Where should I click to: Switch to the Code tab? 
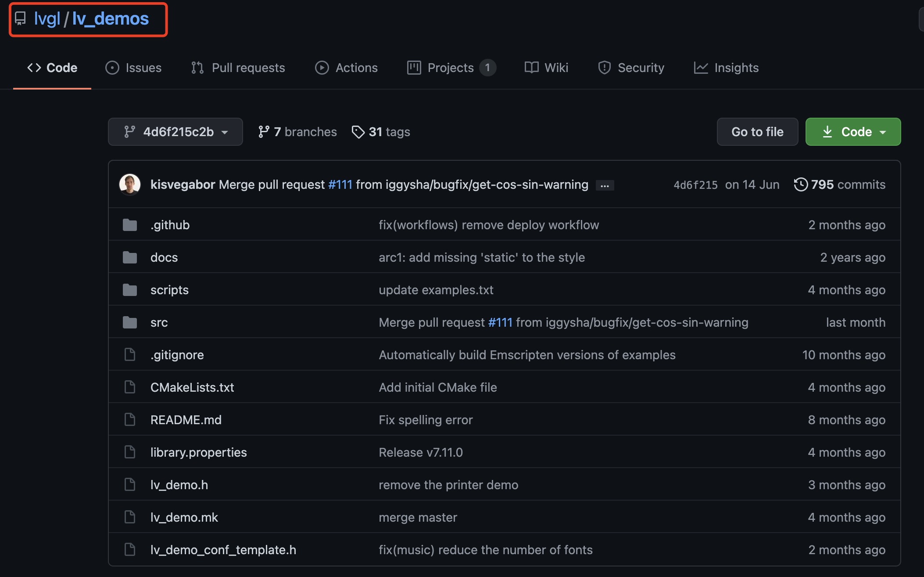tap(52, 68)
